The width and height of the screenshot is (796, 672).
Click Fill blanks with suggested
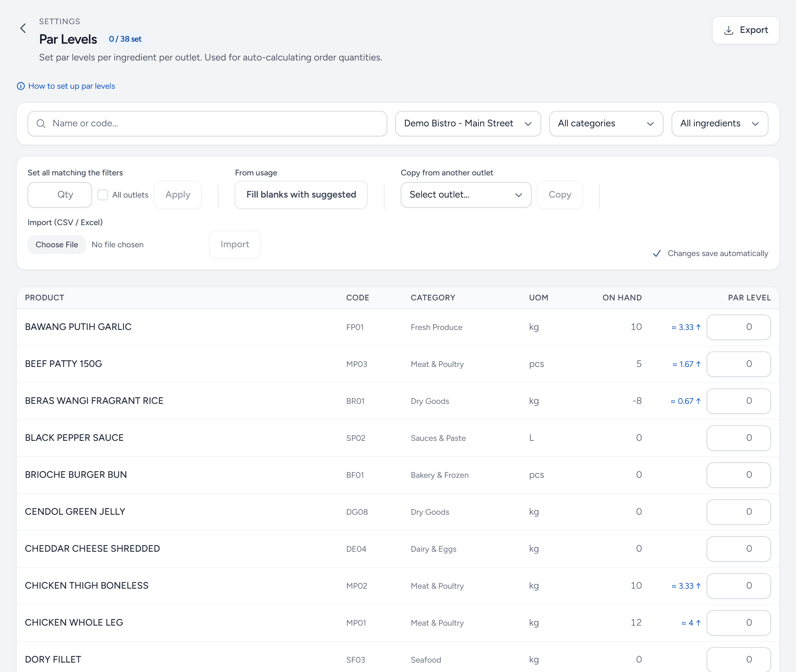click(x=301, y=195)
